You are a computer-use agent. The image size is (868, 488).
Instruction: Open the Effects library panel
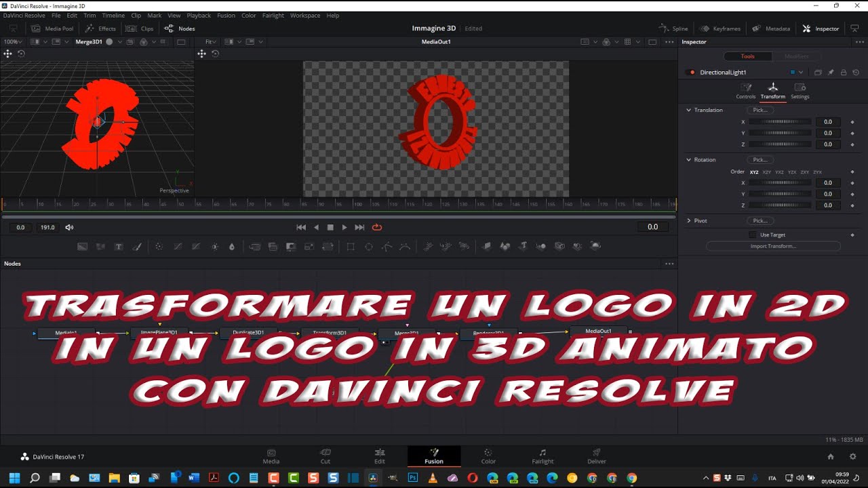pos(100,28)
